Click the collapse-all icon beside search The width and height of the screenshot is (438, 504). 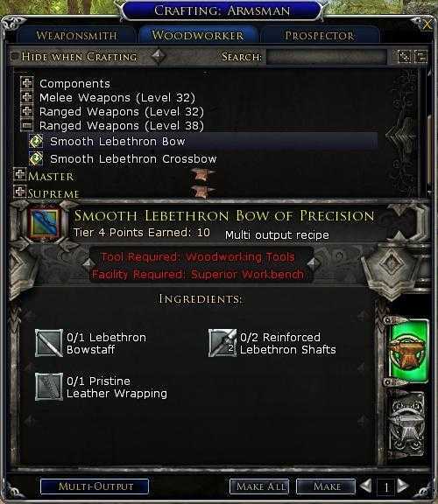coord(420,57)
